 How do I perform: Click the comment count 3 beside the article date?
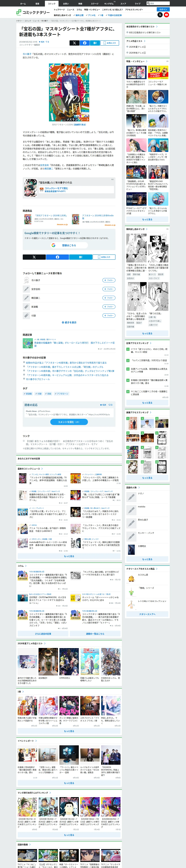(47, 42)
